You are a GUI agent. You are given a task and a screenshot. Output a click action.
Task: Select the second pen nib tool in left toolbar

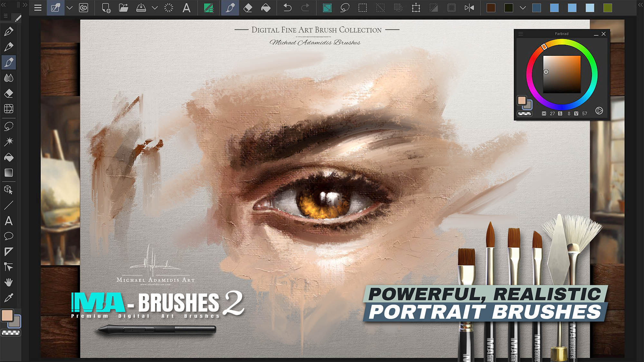pos(9,47)
